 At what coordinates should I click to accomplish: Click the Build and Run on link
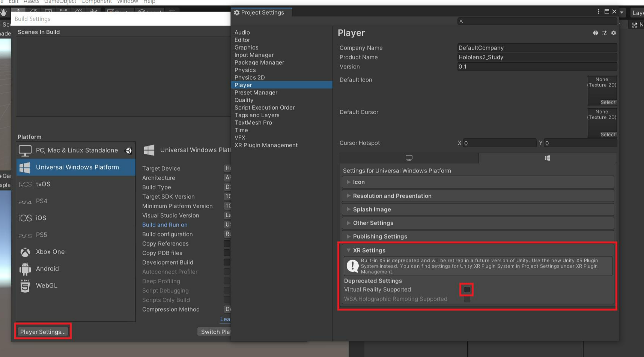[x=165, y=225]
